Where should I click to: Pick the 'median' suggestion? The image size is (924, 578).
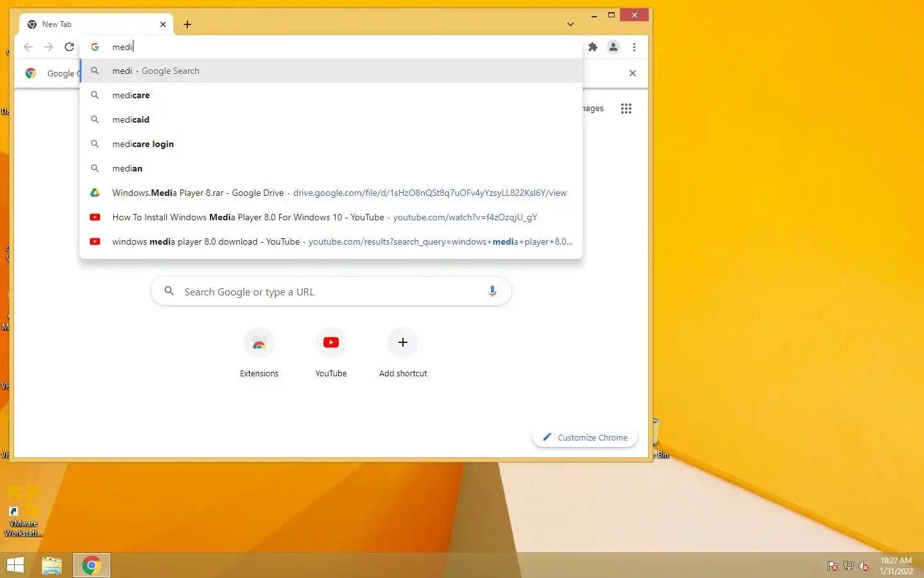(331, 168)
